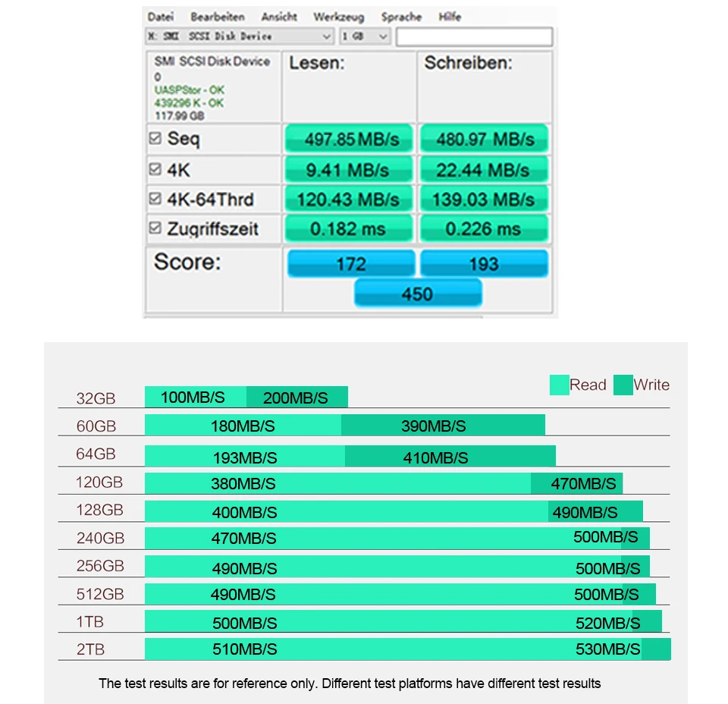Click the Ansicht menu item
Viewport: 728px width, 704px height.
[279, 17]
